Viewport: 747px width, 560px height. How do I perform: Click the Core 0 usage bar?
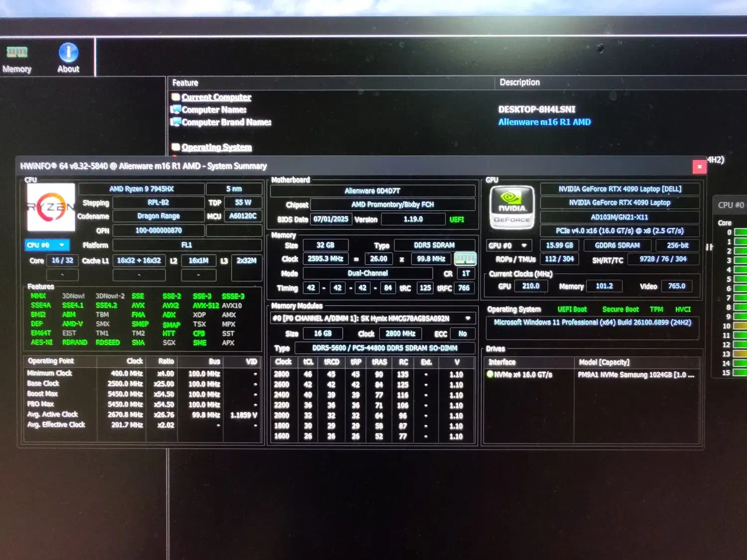click(740, 232)
